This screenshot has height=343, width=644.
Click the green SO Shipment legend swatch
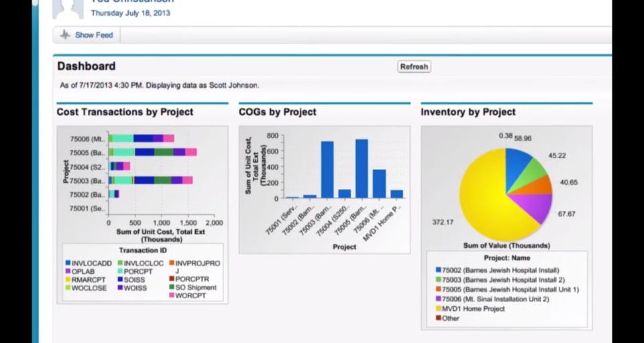(x=172, y=287)
